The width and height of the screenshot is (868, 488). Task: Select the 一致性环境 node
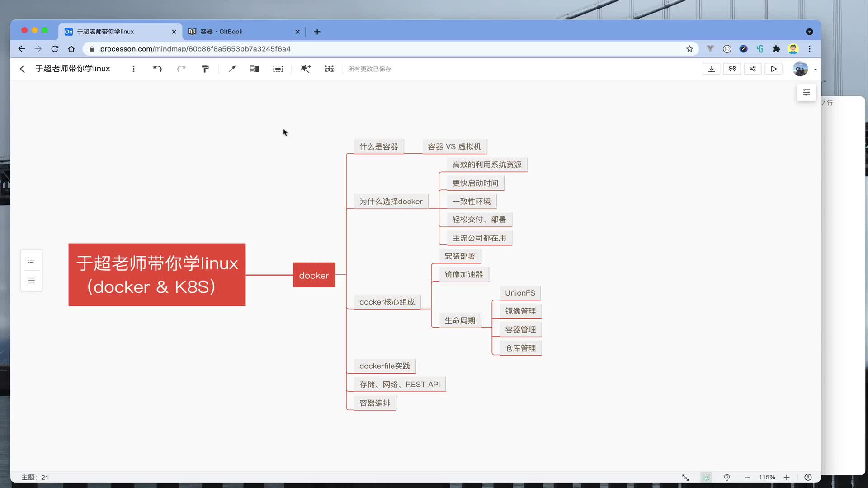[472, 202]
